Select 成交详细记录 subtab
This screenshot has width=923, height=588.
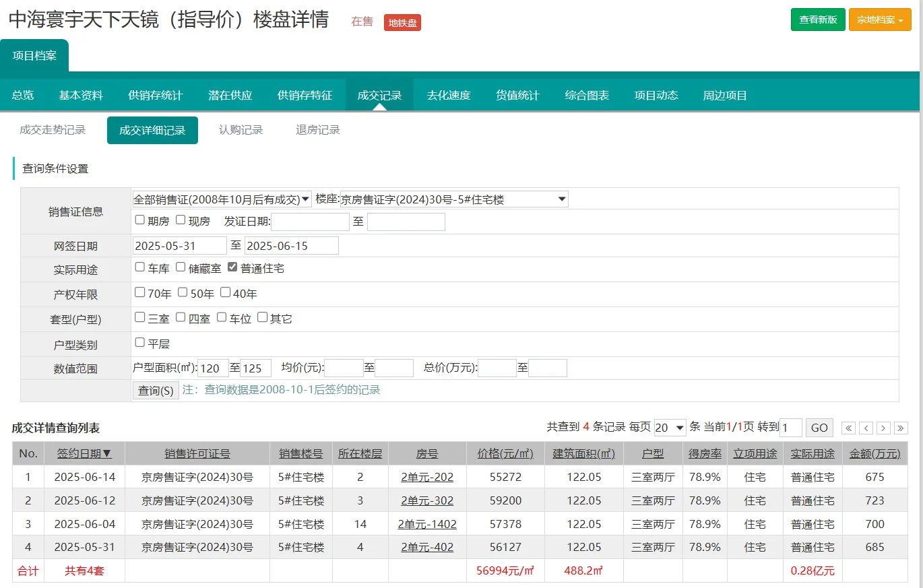pyautogui.click(x=152, y=130)
